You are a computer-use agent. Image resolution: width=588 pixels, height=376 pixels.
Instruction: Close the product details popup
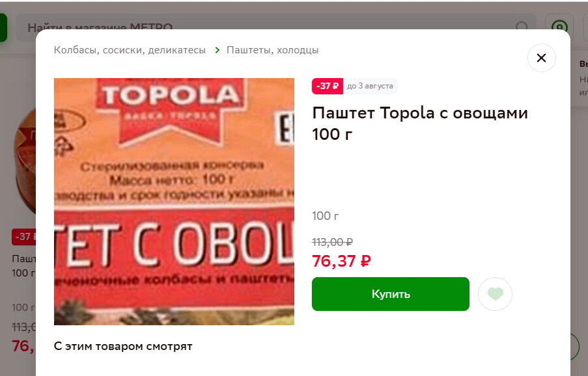coord(541,58)
